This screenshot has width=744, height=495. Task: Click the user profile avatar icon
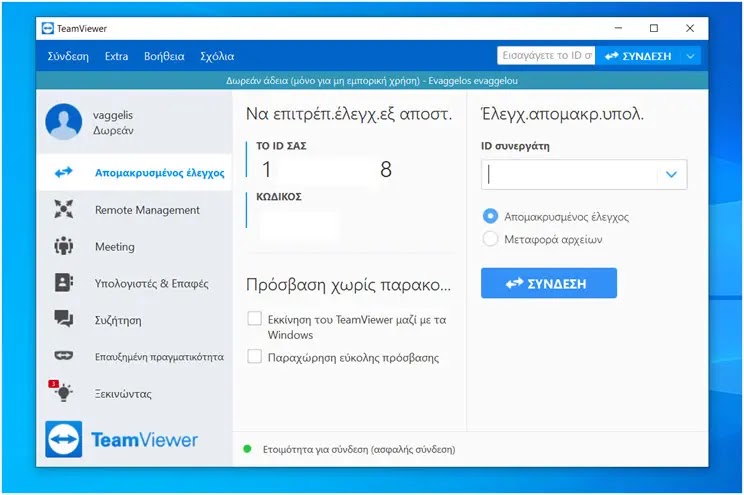(x=64, y=121)
